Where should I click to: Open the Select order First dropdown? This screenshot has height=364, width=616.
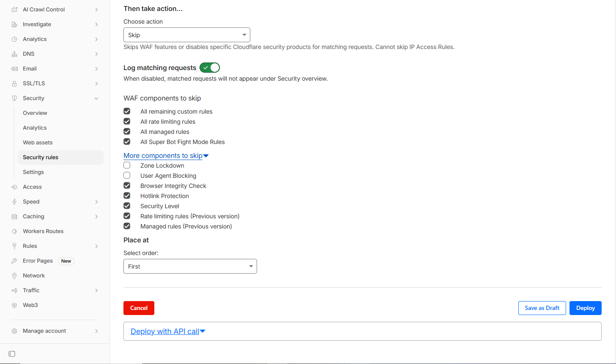(x=190, y=266)
